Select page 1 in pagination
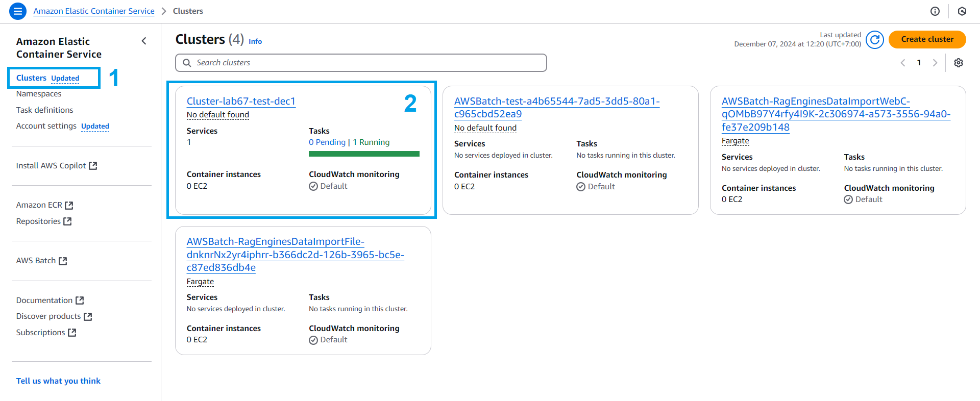The width and height of the screenshot is (980, 401). tap(919, 63)
